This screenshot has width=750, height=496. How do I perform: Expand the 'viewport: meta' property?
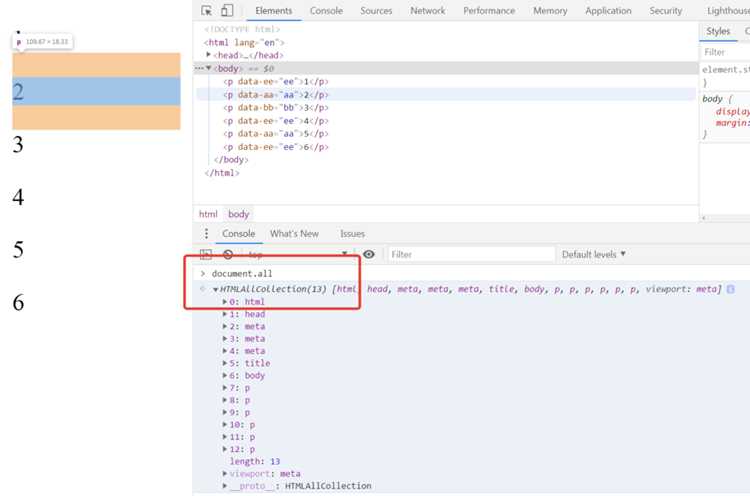tap(224, 474)
